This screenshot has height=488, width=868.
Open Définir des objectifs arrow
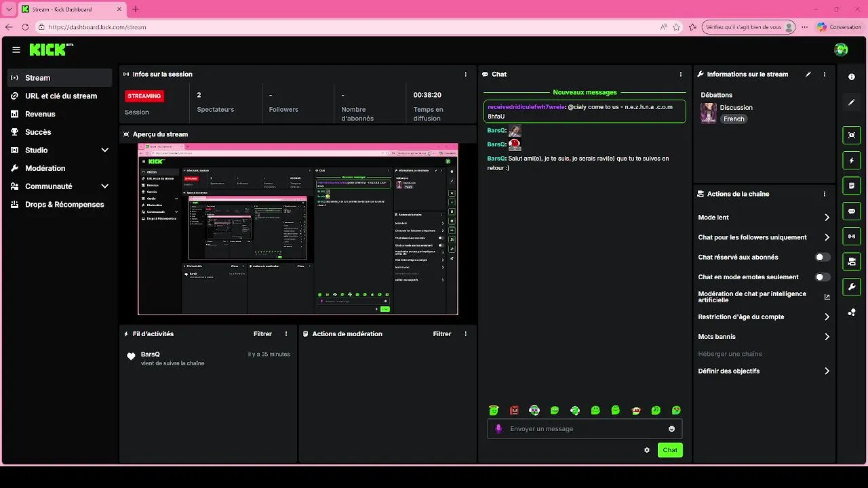click(x=827, y=371)
